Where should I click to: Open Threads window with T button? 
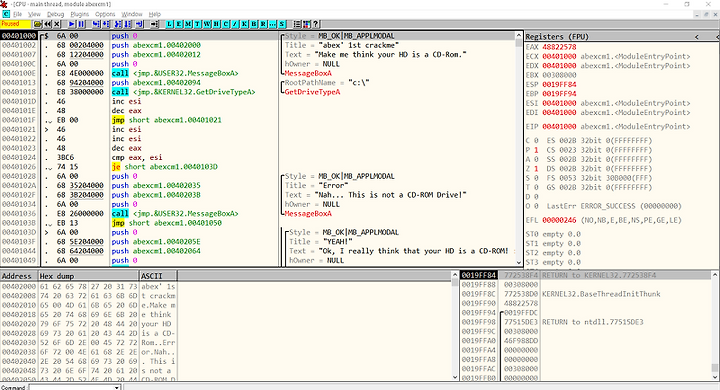[197, 24]
